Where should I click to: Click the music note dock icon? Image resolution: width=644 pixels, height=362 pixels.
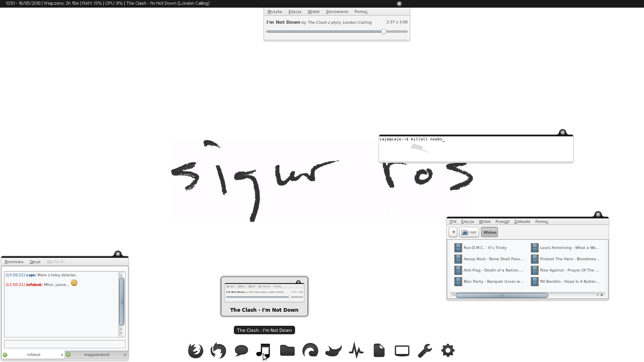[x=263, y=350]
